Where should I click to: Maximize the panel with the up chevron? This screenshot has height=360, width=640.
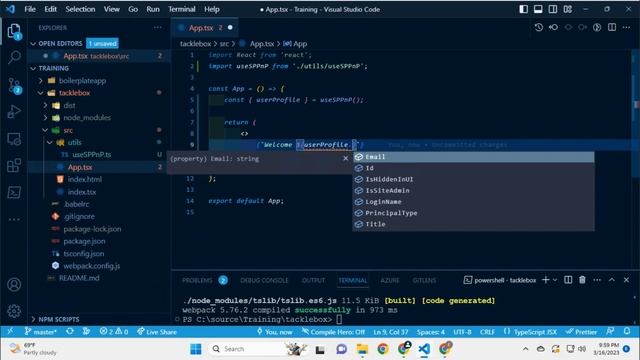pyautogui.click(x=612, y=280)
